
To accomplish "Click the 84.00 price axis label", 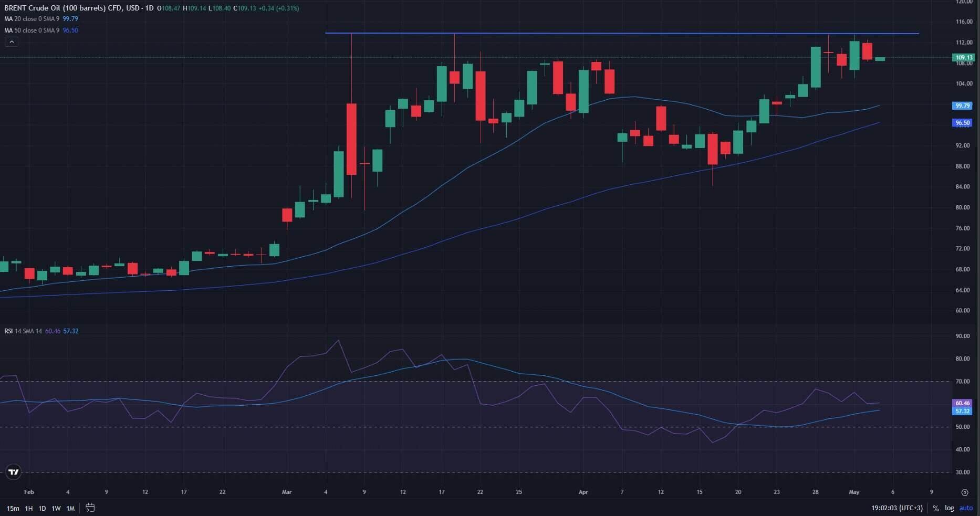I will pyautogui.click(x=963, y=187).
